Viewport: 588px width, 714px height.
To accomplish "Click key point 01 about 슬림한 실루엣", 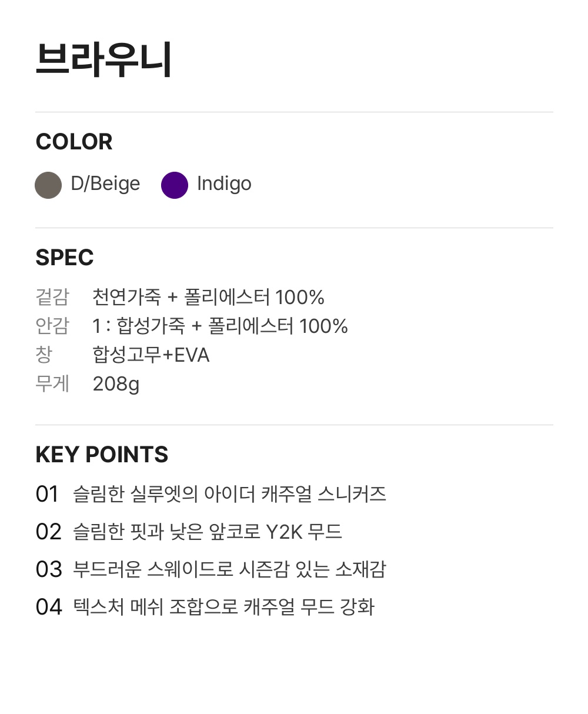I will tap(211, 493).
